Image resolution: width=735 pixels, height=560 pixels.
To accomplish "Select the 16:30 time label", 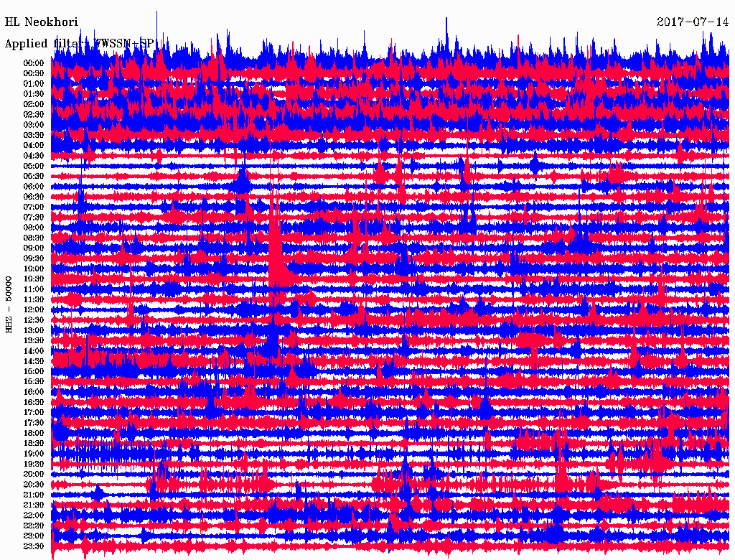I will [34, 403].
